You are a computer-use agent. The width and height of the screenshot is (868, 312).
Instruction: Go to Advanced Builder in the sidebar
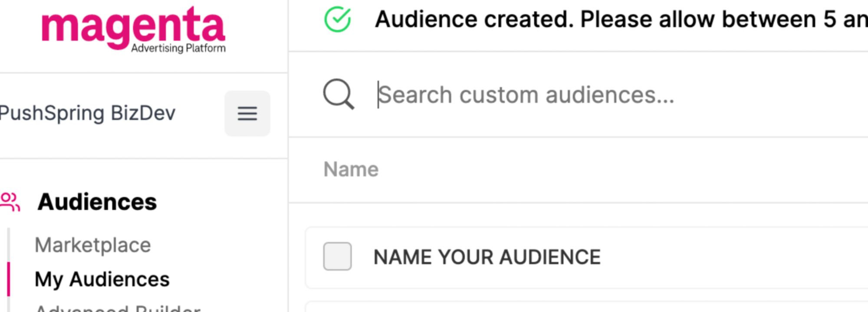coord(117,308)
